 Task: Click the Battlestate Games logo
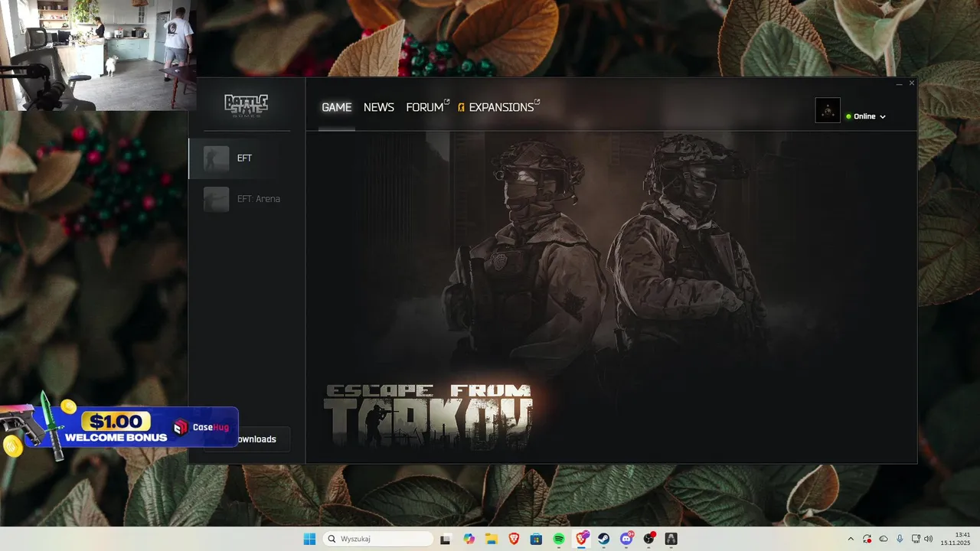(246, 105)
